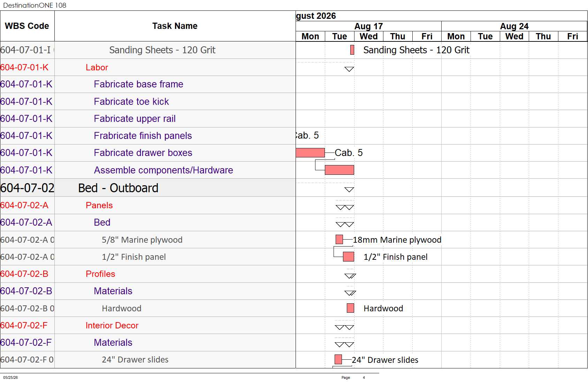Click the Page number label in the footer
The width and height of the screenshot is (588, 382).
(x=346, y=377)
